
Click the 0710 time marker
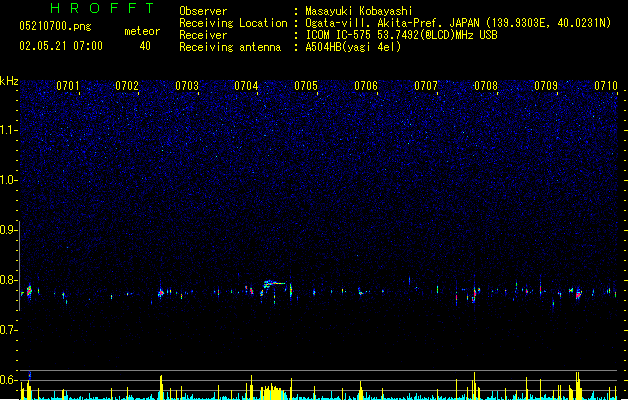[x=606, y=86]
